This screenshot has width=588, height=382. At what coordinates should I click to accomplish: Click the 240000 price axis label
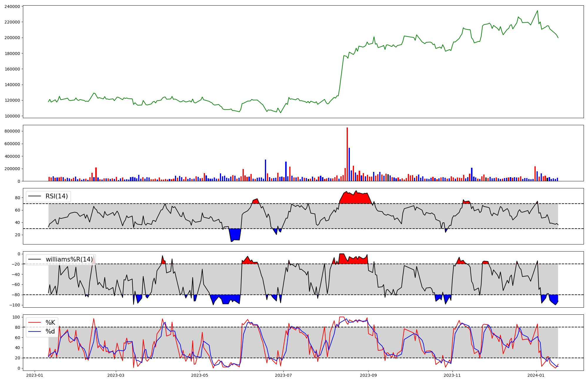pyautogui.click(x=12, y=6)
